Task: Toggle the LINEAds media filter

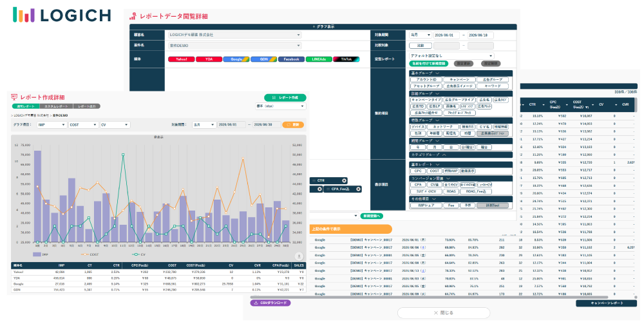Action: click(x=319, y=59)
